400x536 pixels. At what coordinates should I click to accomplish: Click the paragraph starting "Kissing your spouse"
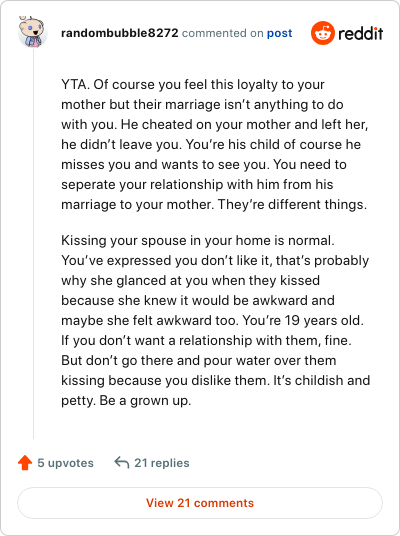point(215,320)
